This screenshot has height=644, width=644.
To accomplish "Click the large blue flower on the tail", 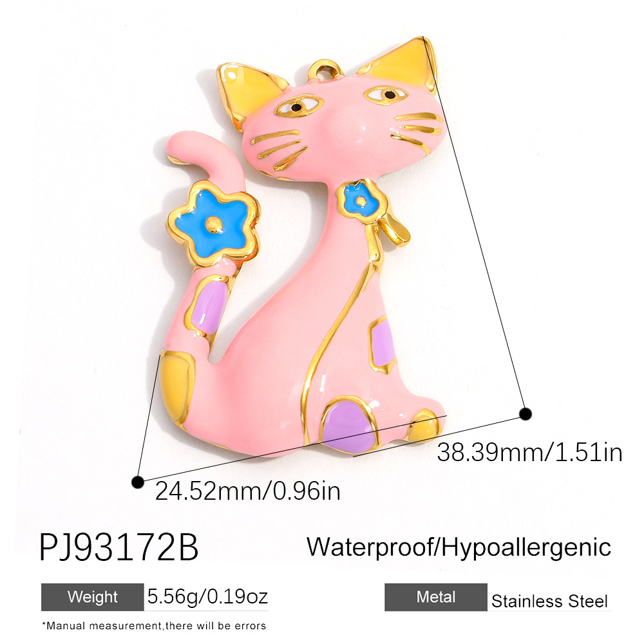I will (213, 224).
